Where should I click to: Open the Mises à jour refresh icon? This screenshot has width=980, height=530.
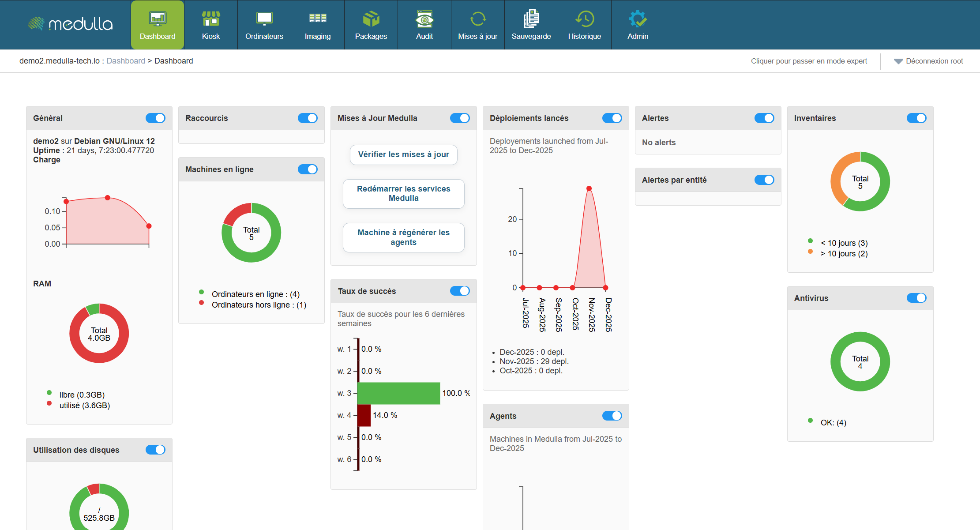[x=478, y=19]
